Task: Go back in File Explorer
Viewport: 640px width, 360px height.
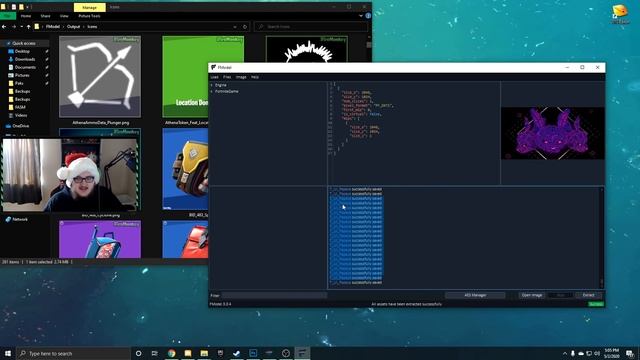Action: pyautogui.click(x=4, y=27)
